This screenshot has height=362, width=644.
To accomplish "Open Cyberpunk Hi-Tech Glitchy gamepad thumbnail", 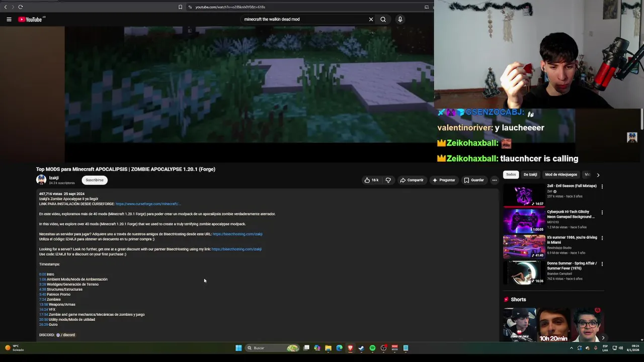I will click(x=524, y=221).
